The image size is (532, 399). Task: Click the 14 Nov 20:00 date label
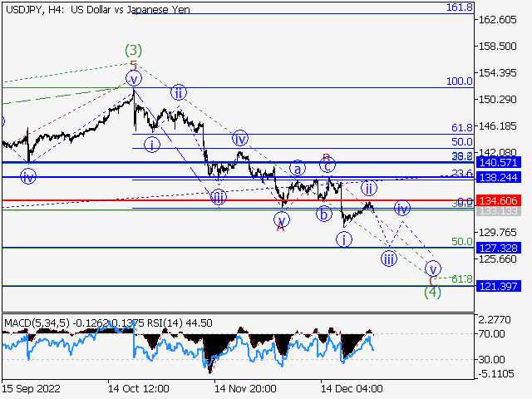[x=246, y=388]
